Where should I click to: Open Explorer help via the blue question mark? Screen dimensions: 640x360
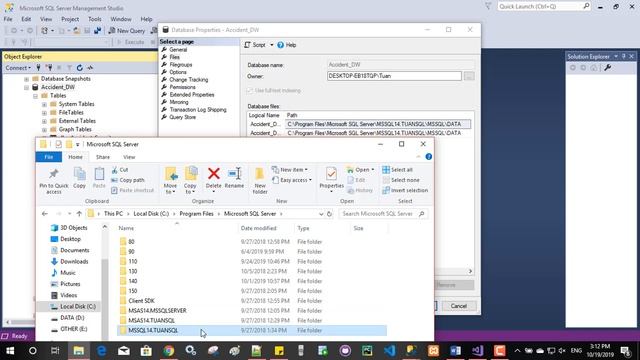click(x=429, y=157)
